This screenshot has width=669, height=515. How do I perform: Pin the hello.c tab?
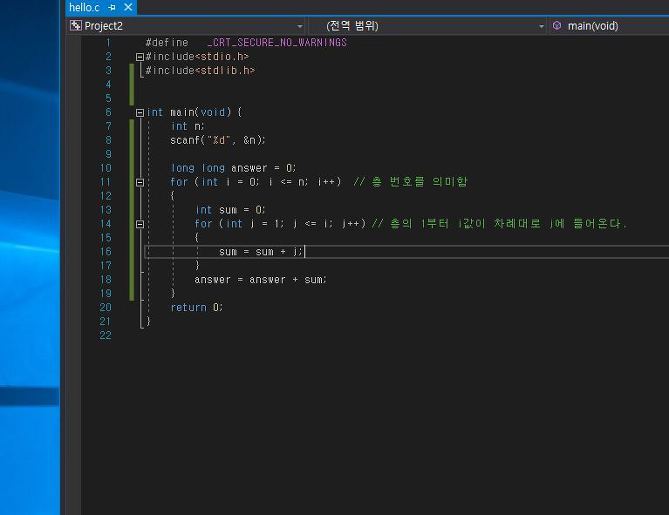(x=112, y=7)
